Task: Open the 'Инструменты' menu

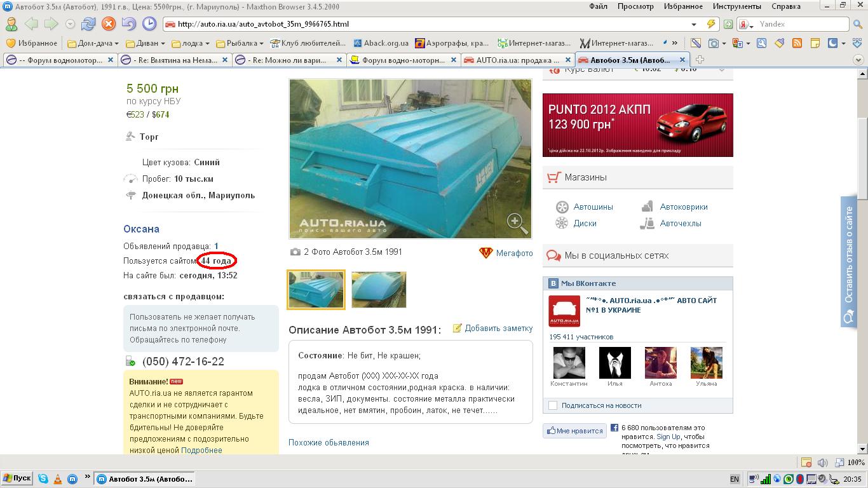Action: click(736, 6)
